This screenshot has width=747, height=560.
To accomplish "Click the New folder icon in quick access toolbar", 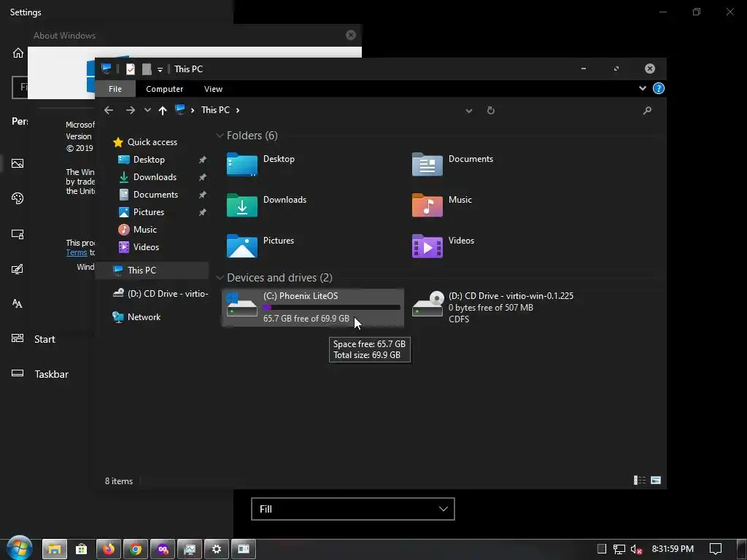I will [147, 69].
